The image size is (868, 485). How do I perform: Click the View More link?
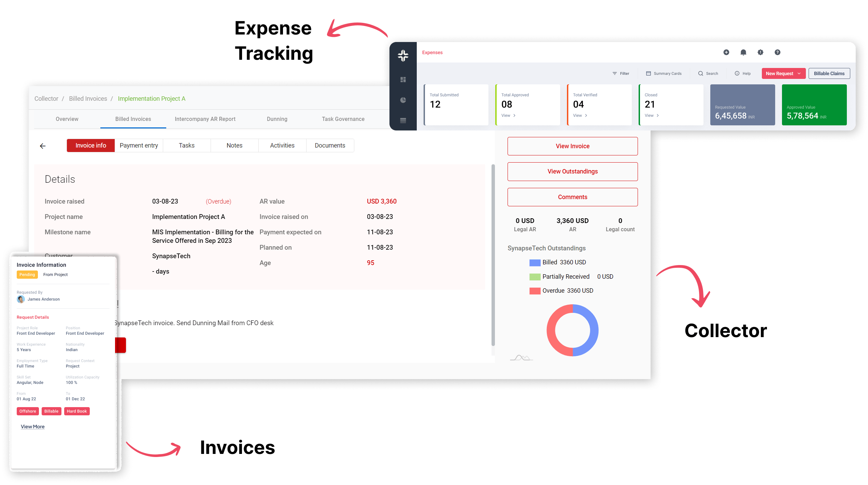point(32,427)
